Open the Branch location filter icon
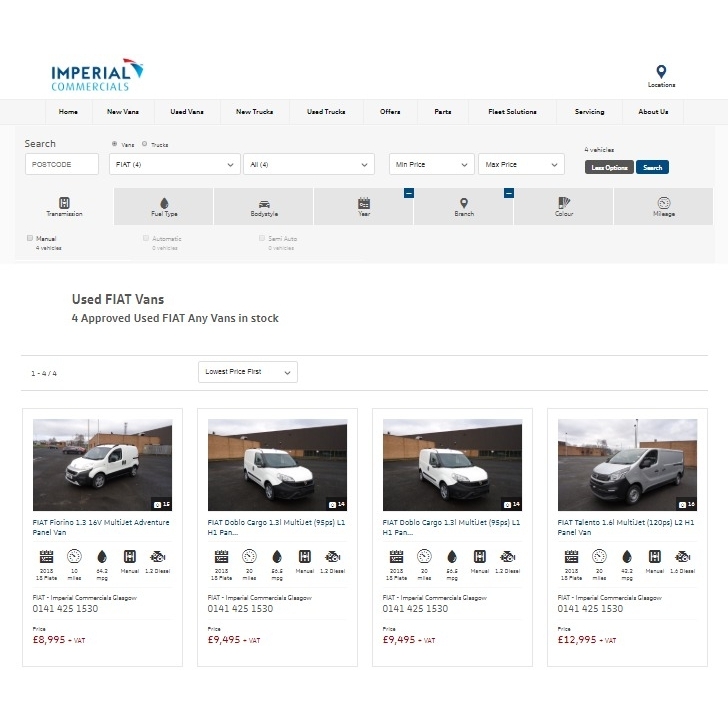 point(464,202)
